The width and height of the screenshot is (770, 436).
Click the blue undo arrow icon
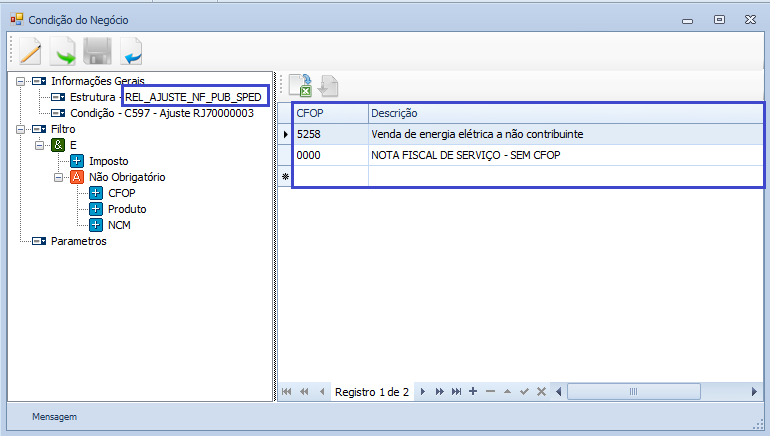pos(130,51)
